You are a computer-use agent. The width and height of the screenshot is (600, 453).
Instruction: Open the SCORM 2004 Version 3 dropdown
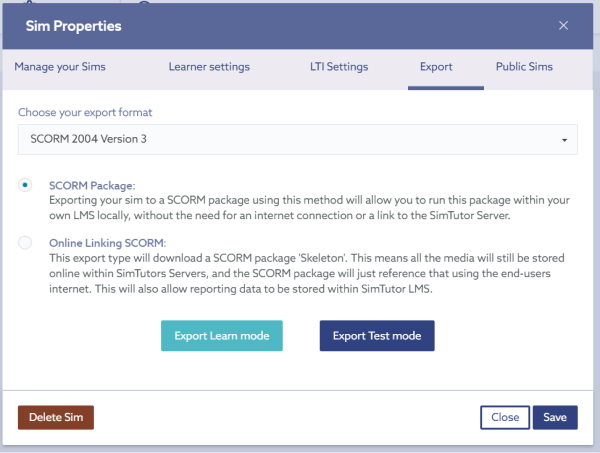[x=298, y=139]
